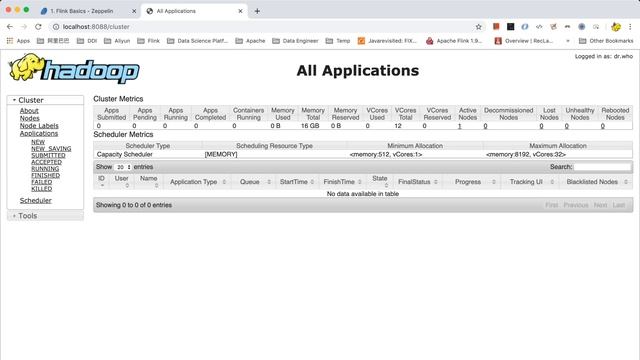Click the applications table Search field

point(602,167)
